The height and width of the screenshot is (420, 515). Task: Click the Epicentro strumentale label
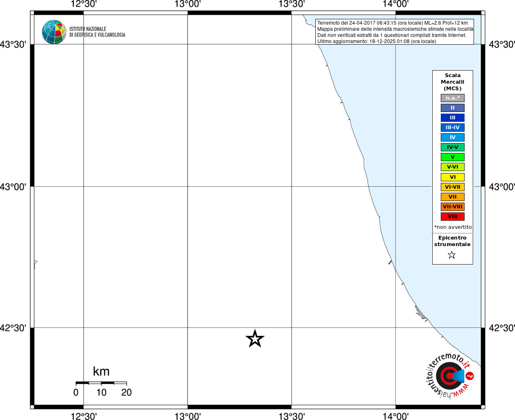(x=452, y=241)
